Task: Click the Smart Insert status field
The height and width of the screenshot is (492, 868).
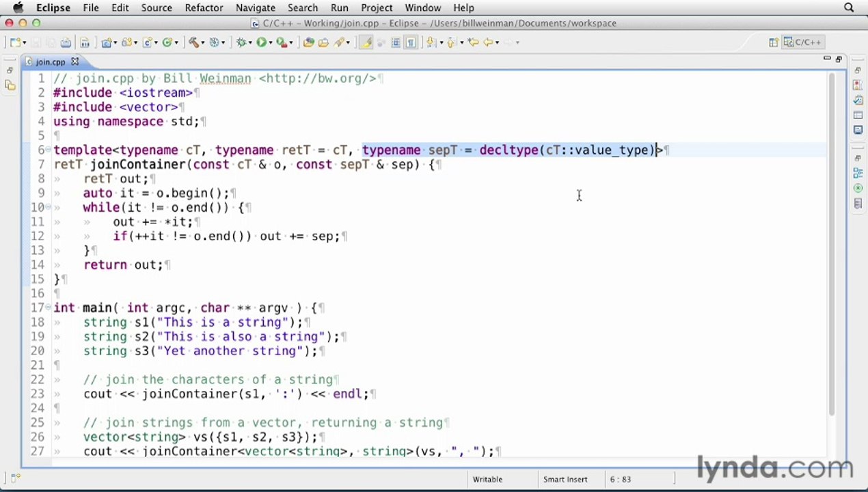Action: click(565, 479)
